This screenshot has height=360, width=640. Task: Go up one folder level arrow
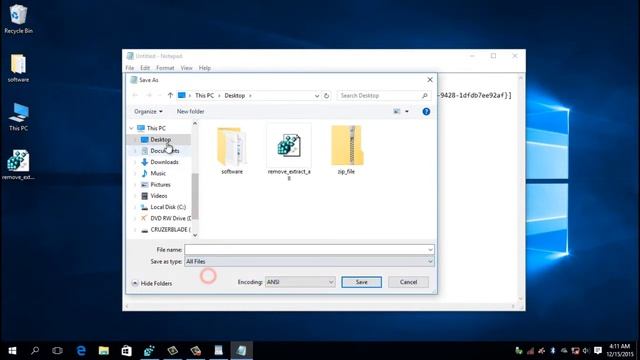pyautogui.click(x=170, y=95)
